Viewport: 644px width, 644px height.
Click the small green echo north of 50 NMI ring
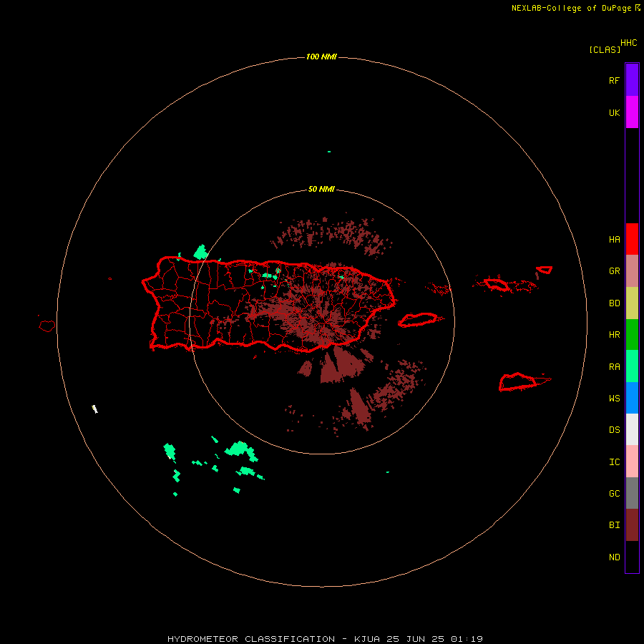[329, 152]
